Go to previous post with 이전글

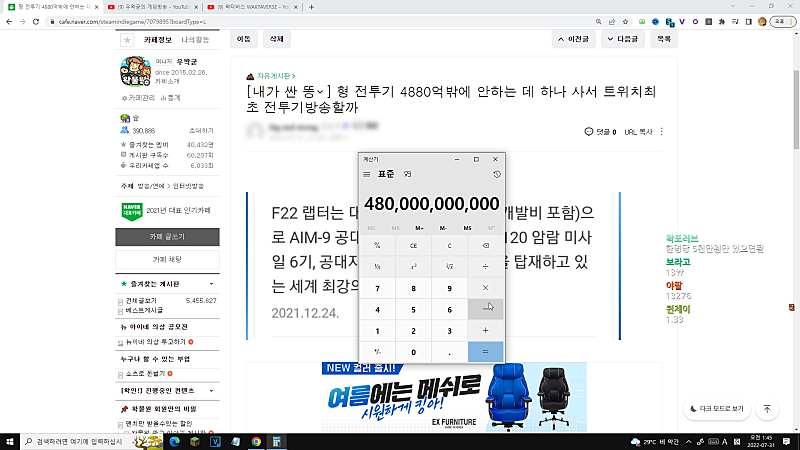573,39
